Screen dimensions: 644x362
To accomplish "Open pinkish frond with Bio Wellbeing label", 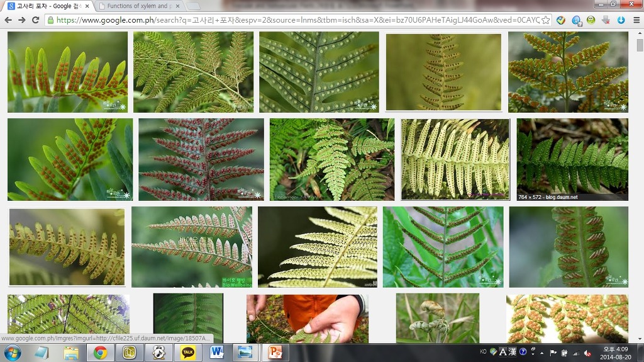I will click(192, 247).
